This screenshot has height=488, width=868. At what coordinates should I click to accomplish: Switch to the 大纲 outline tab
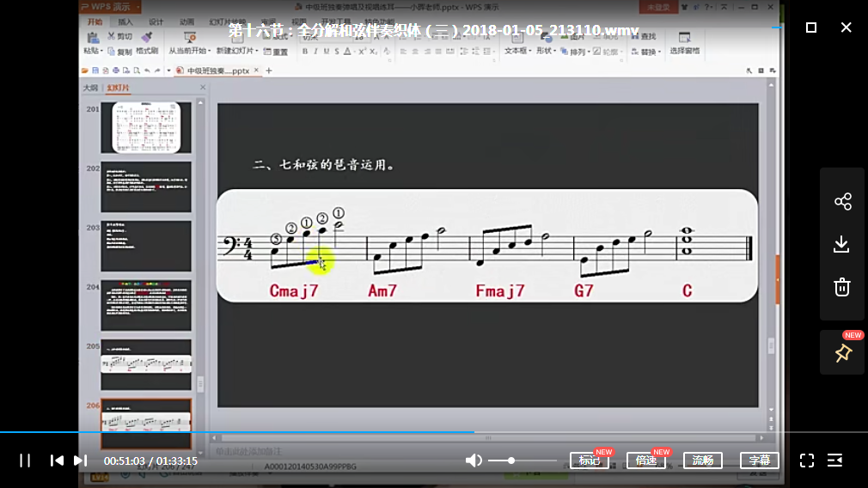(90, 88)
